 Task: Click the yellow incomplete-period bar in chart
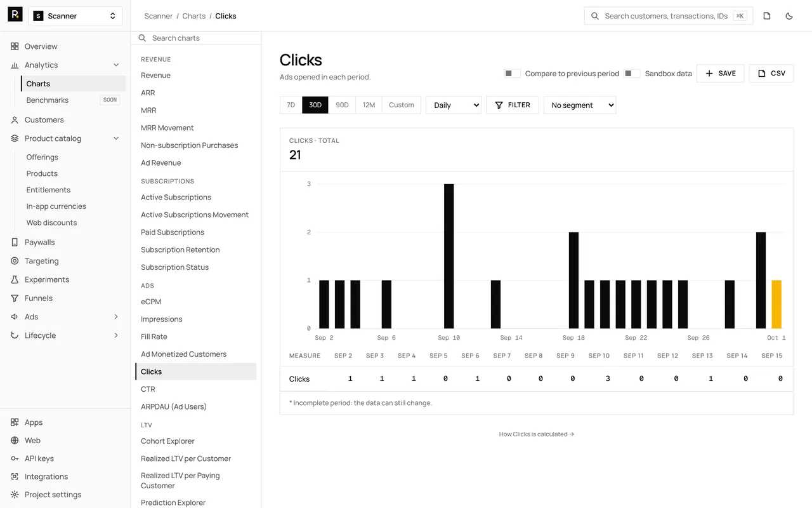point(776,304)
